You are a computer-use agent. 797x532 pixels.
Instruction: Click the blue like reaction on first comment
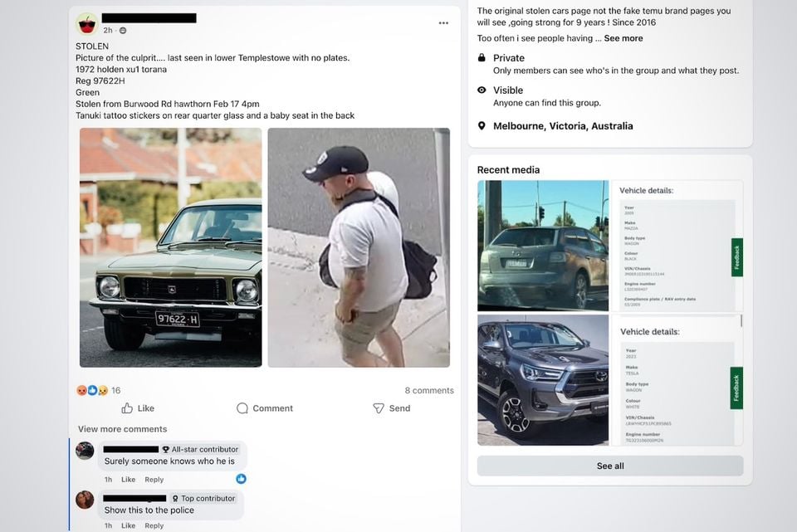pyautogui.click(x=241, y=479)
